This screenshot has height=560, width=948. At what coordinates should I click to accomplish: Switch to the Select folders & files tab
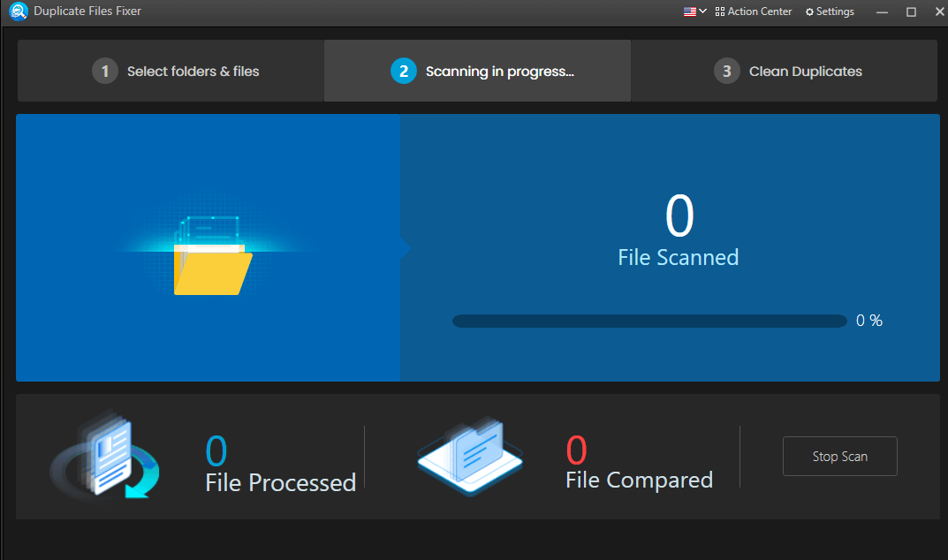(170, 71)
